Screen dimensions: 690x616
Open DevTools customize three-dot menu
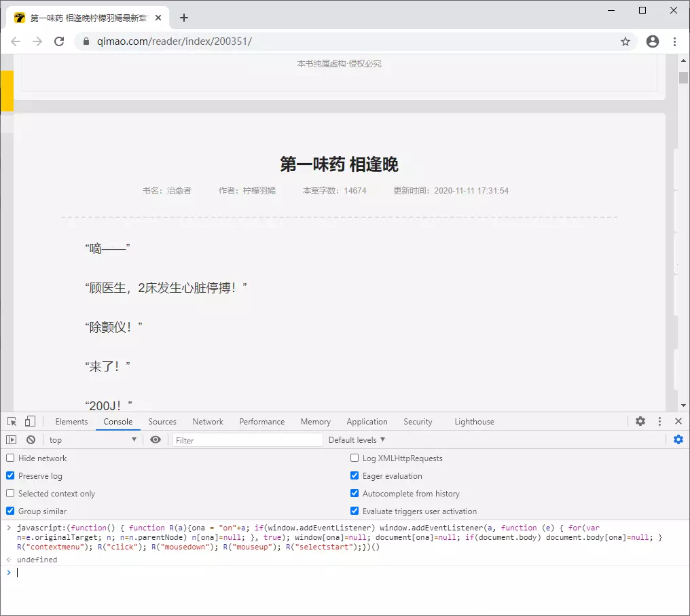(x=659, y=421)
